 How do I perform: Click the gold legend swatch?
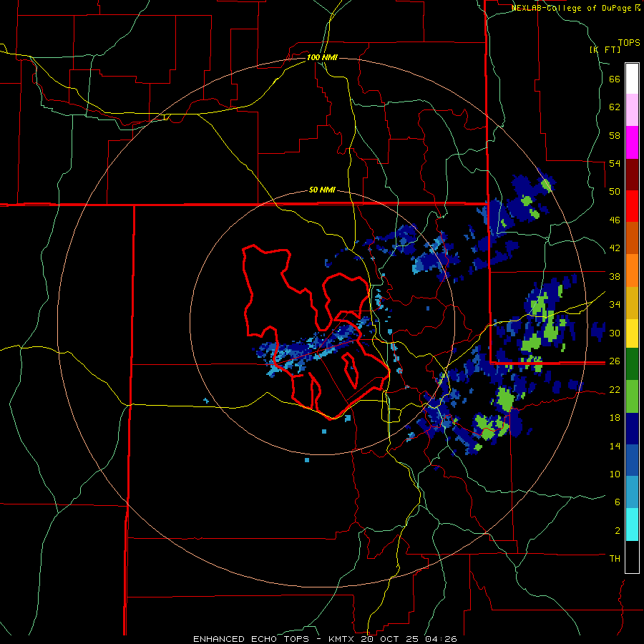click(x=632, y=303)
